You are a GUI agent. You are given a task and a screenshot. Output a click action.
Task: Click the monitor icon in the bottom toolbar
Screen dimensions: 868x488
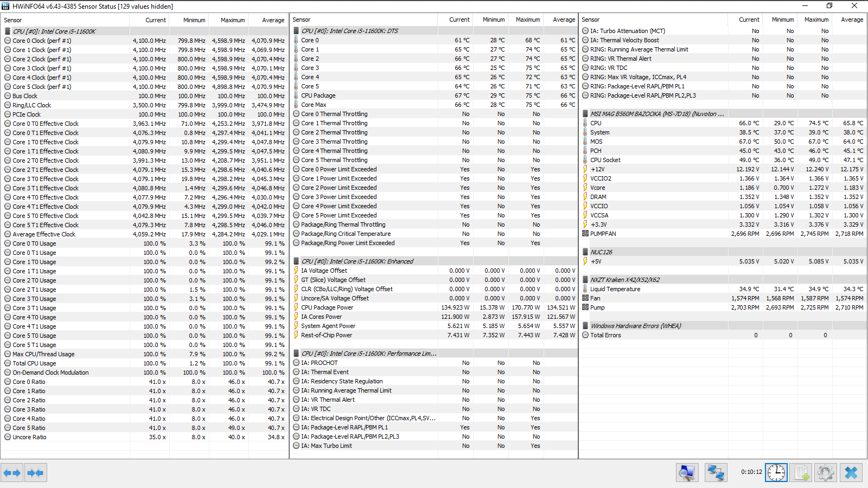[x=687, y=473]
